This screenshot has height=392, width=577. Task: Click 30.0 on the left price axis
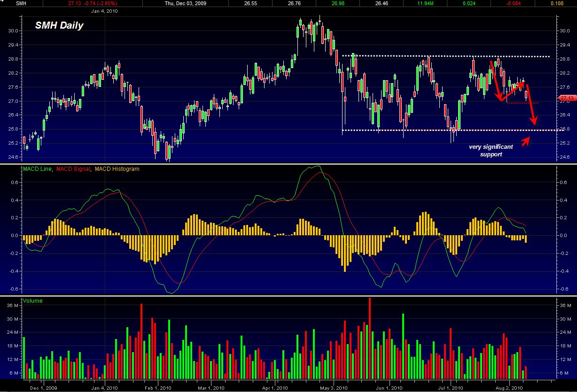12,31
